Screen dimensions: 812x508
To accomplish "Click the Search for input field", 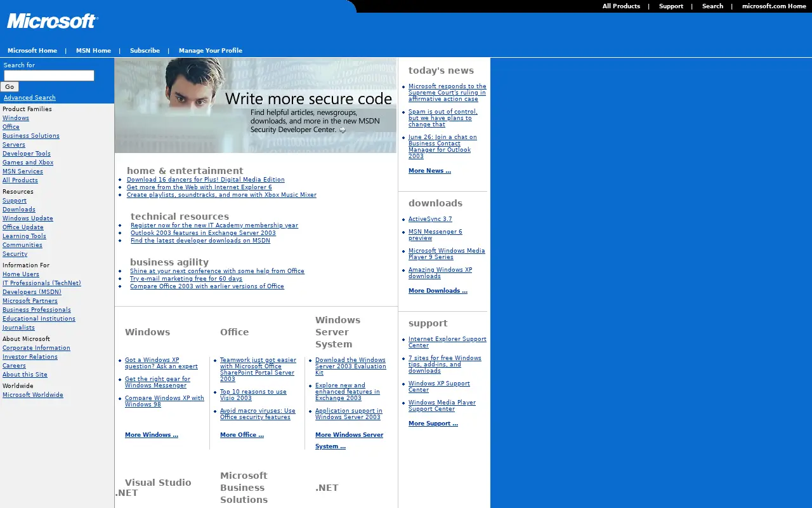I will (49, 76).
